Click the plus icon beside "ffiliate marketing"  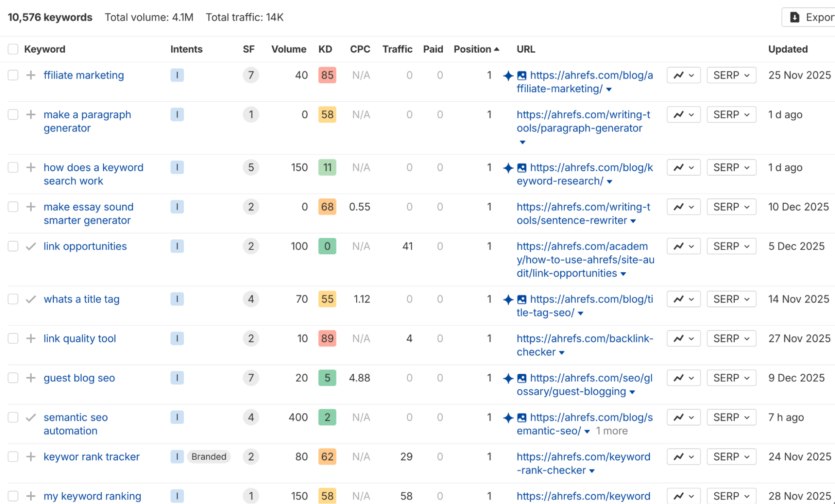point(30,75)
